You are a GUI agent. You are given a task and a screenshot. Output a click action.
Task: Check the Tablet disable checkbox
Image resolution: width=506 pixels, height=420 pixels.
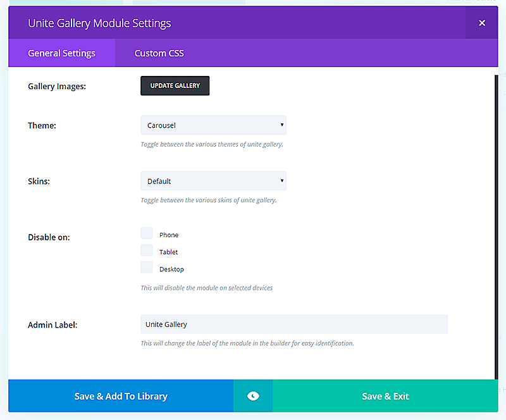tap(147, 250)
